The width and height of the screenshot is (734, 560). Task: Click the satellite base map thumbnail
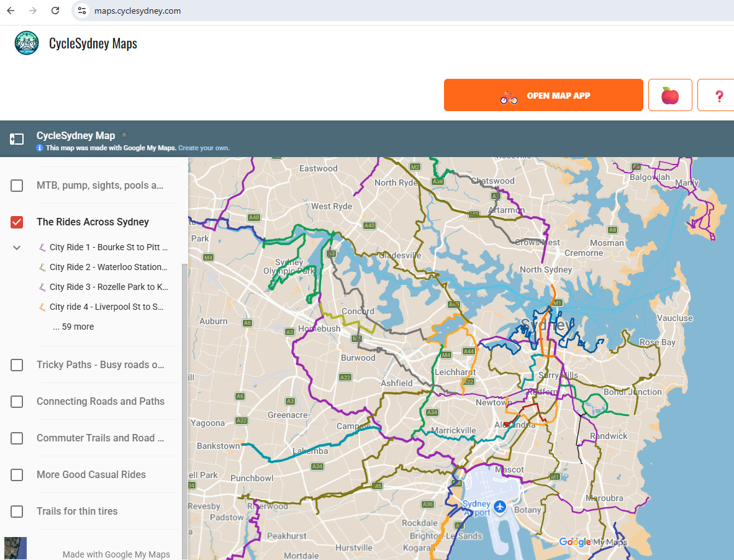click(x=16, y=548)
